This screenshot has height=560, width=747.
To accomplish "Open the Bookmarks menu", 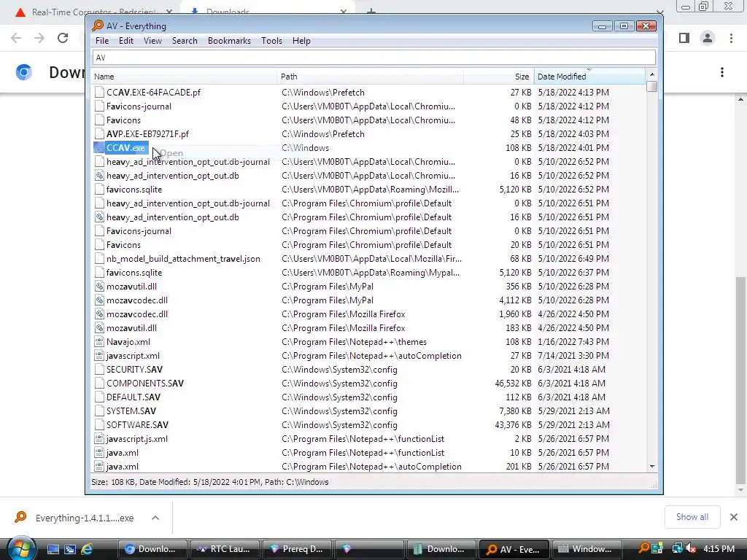I will pyautogui.click(x=229, y=41).
